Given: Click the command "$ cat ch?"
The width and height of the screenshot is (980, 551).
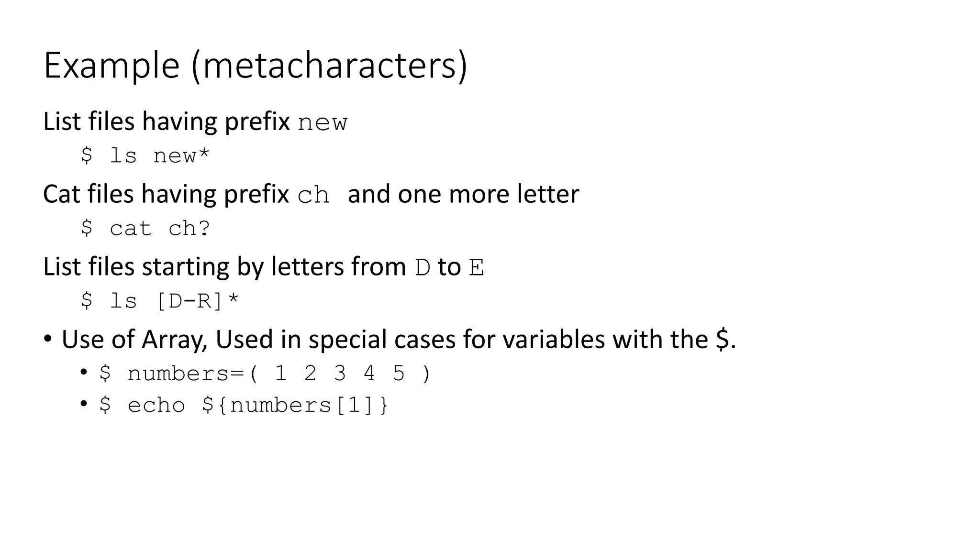Looking at the screenshot, I should [145, 228].
